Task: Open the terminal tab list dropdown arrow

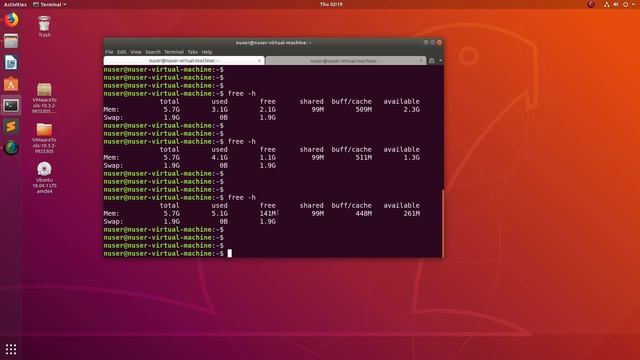Action: (x=440, y=60)
